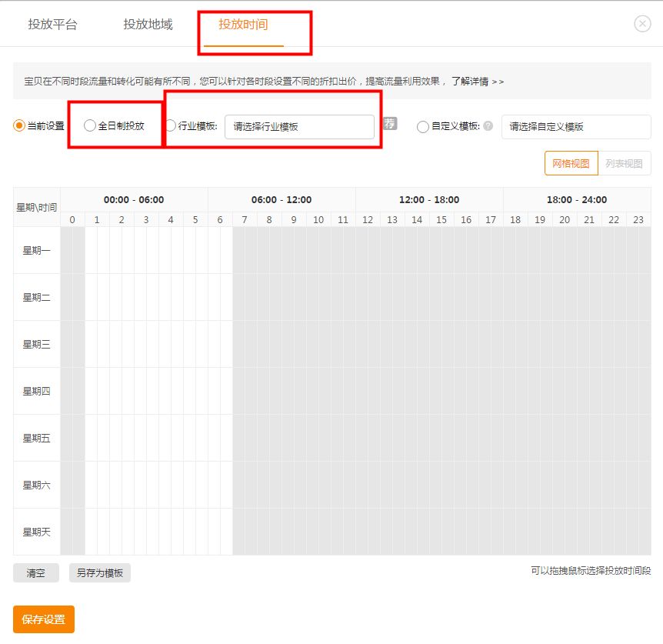Choose the 自定义模板 option

[422, 127]
